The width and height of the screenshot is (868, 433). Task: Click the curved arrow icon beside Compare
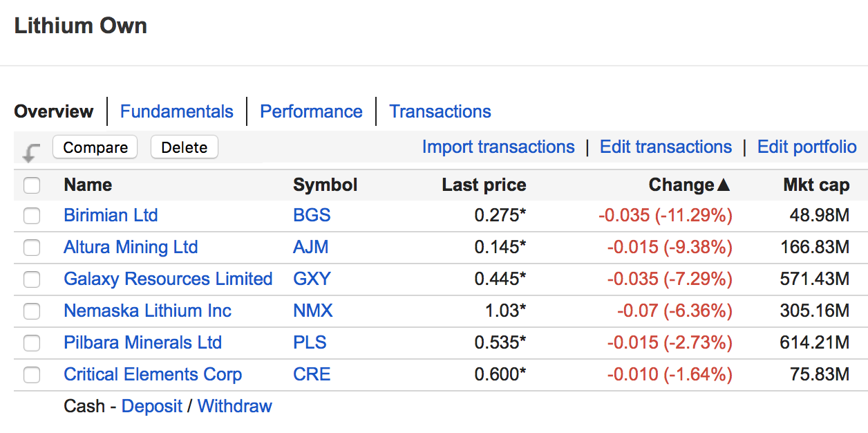point(30,153)
